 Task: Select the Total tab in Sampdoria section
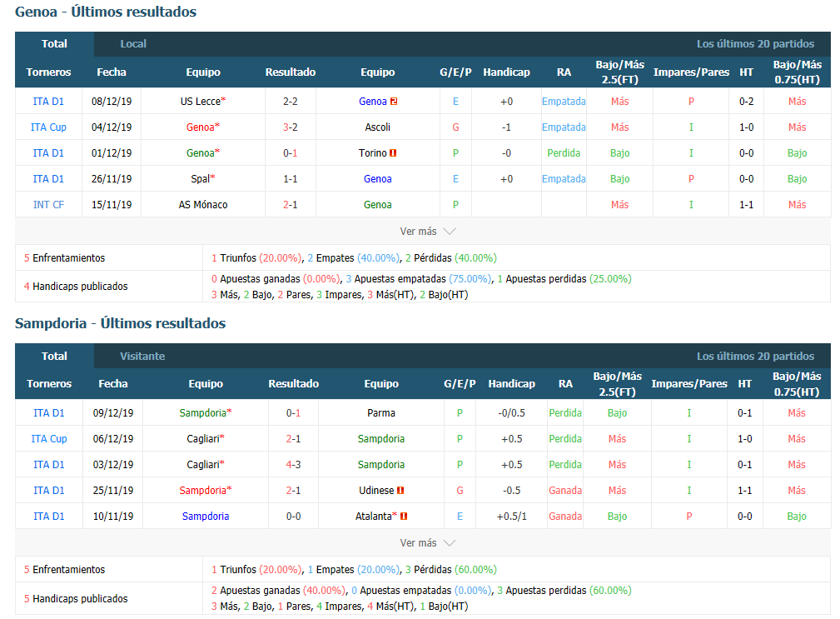(55, 356)
